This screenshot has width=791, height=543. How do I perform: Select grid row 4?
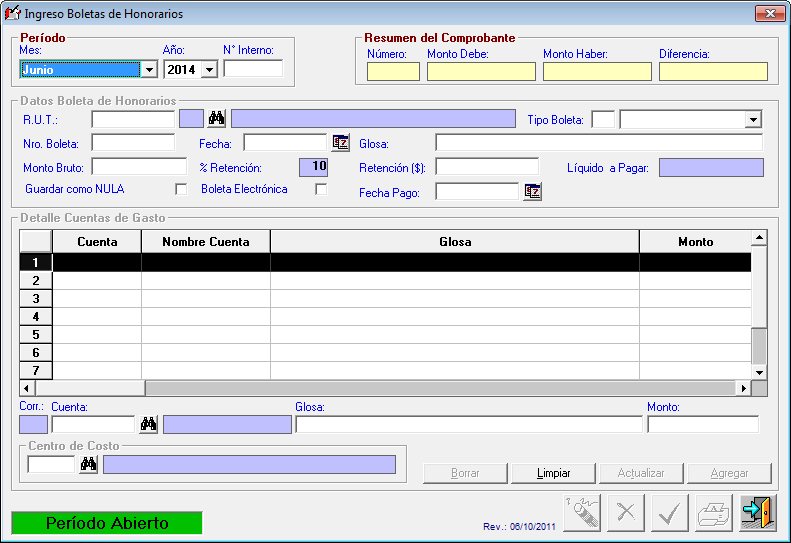(x=385, y=316)
